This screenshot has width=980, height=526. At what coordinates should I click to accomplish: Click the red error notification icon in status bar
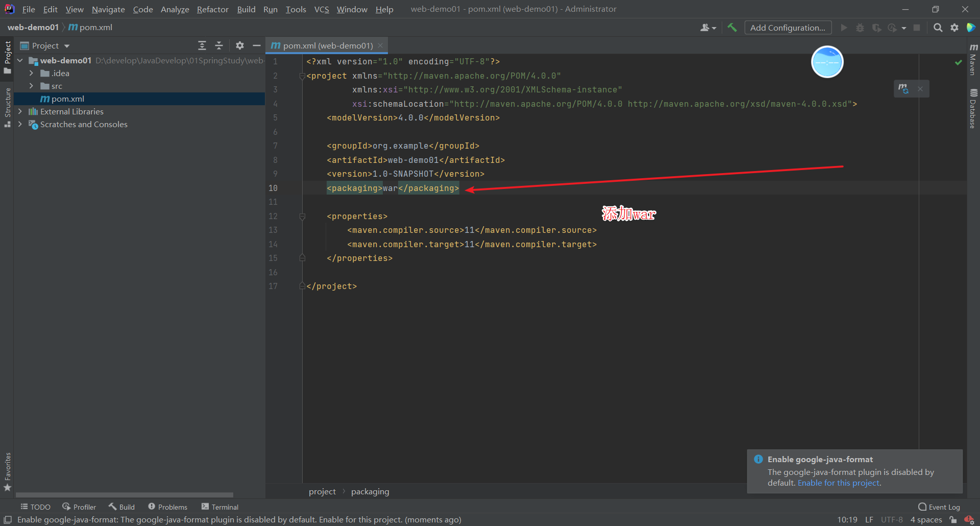coord(969,520)
